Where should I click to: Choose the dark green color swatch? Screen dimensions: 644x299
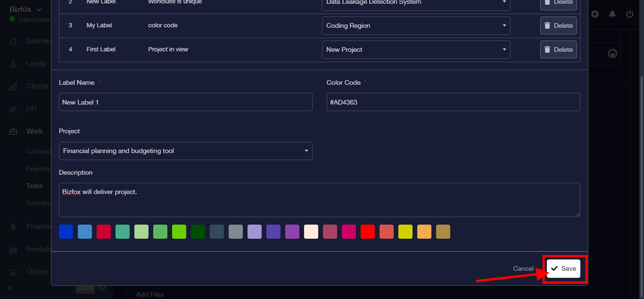198,232
